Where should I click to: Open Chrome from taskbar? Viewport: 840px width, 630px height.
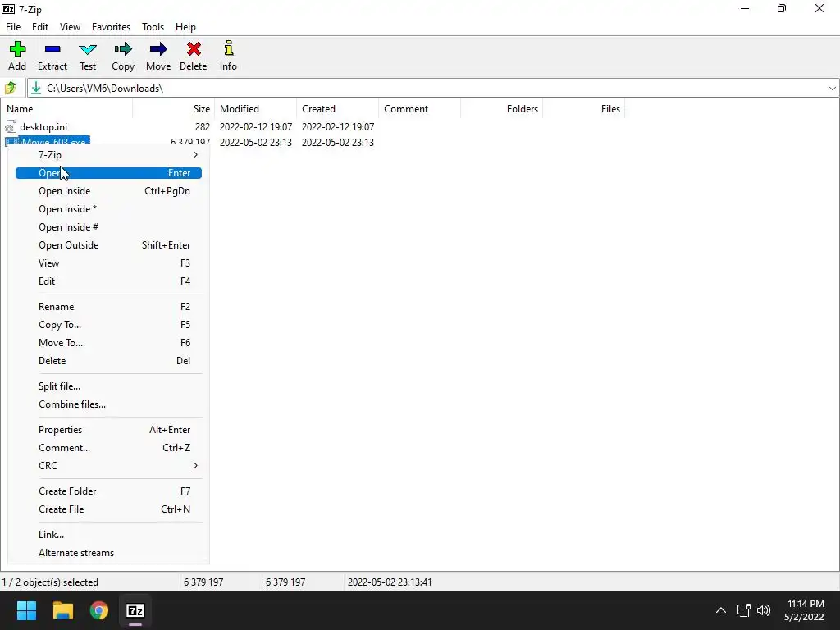point(99,610)
